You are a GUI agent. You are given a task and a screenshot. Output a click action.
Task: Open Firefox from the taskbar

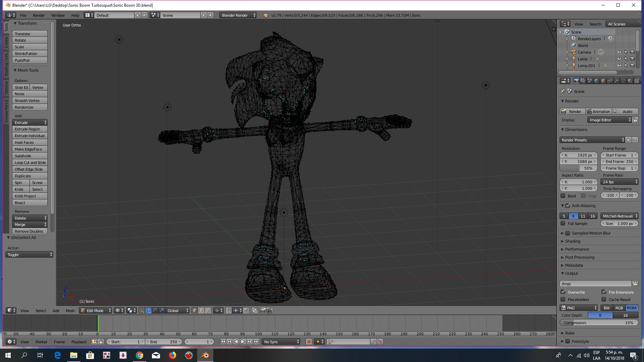click(172, 355)
